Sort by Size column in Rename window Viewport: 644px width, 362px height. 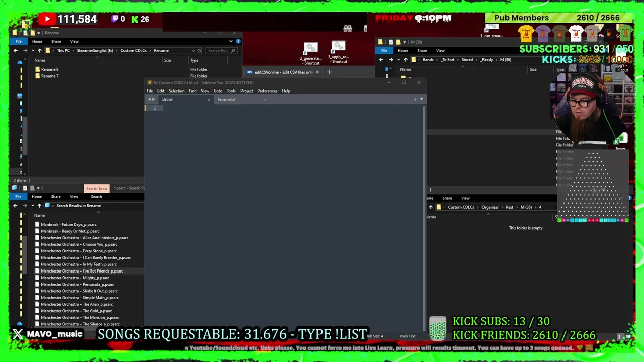167,60
